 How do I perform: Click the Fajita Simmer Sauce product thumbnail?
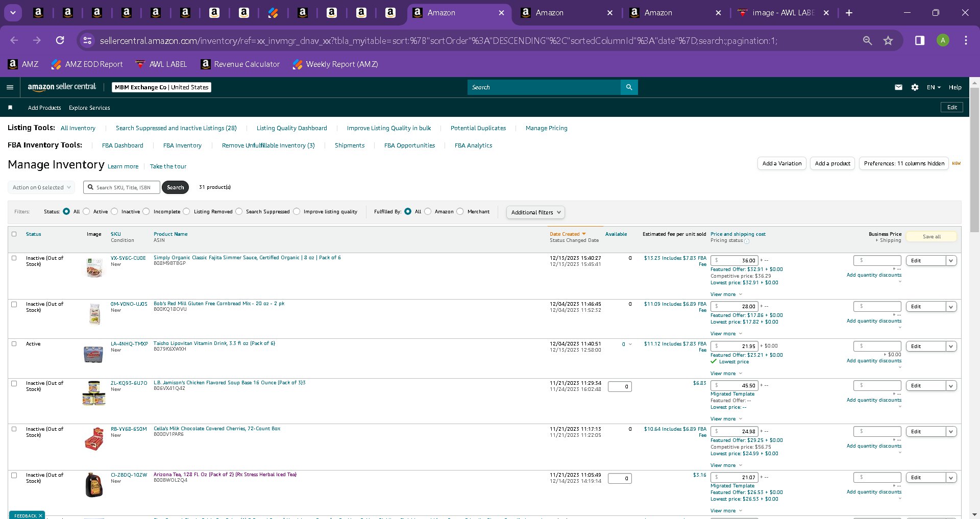[94, 267]
